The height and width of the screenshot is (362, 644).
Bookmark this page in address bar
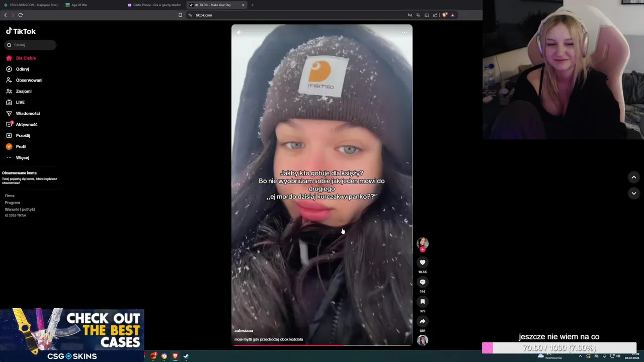click(x=180, y=15)
